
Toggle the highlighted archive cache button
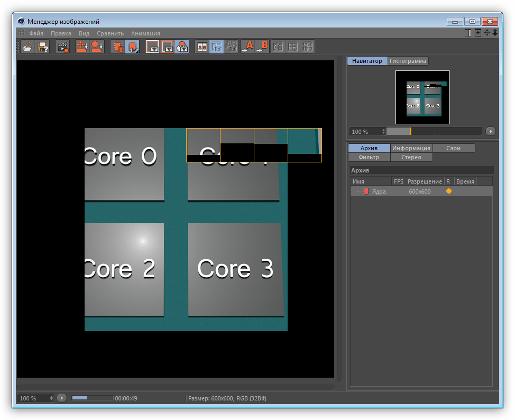[x=132, y=47]
